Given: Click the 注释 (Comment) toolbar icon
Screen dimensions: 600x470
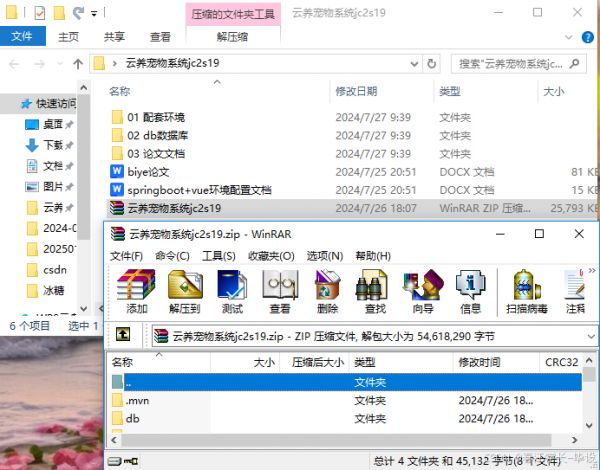Looking at the screenshot, I should click(575, 285).
